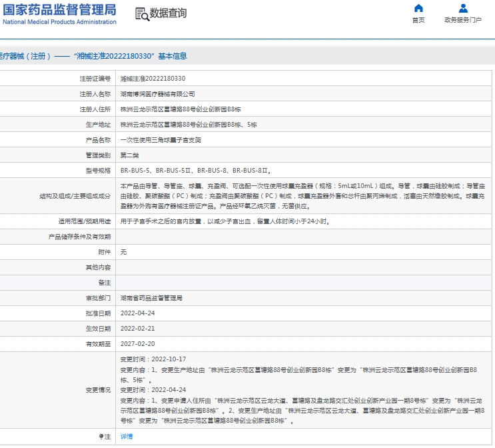Screen dimensions: 495x448
Task: Click the 数据查询 magnifier document icon
Action: tap(142, 14)
